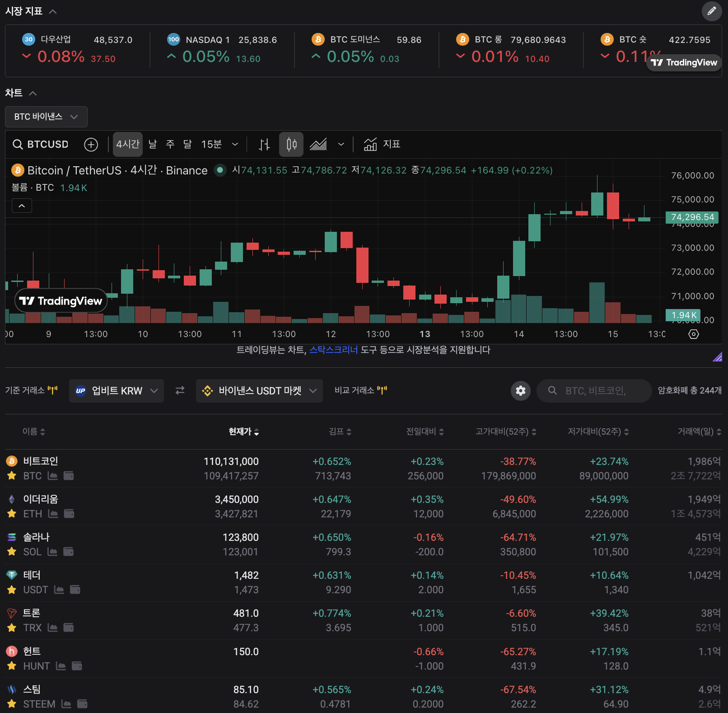Toggle the favorite star for ETH
728x713 pixels.
pyautogui.click(x=12, y=513)
